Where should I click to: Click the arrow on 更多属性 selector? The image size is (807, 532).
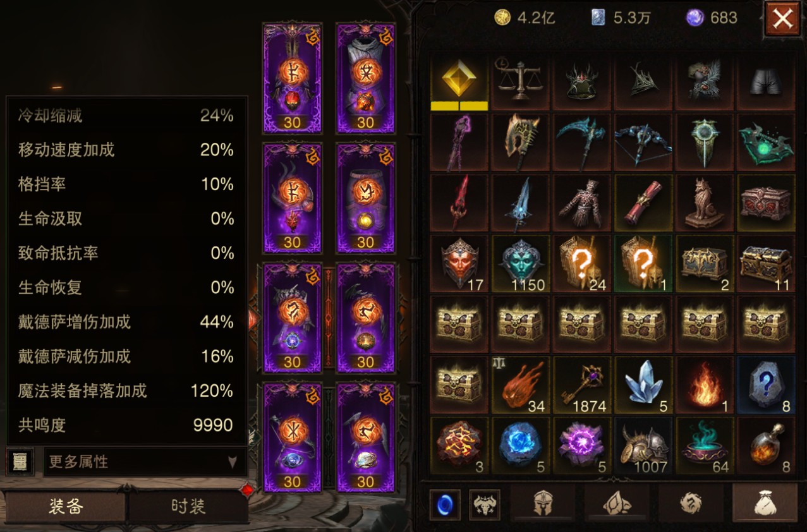pyautogui.click(x=233, y=462)
